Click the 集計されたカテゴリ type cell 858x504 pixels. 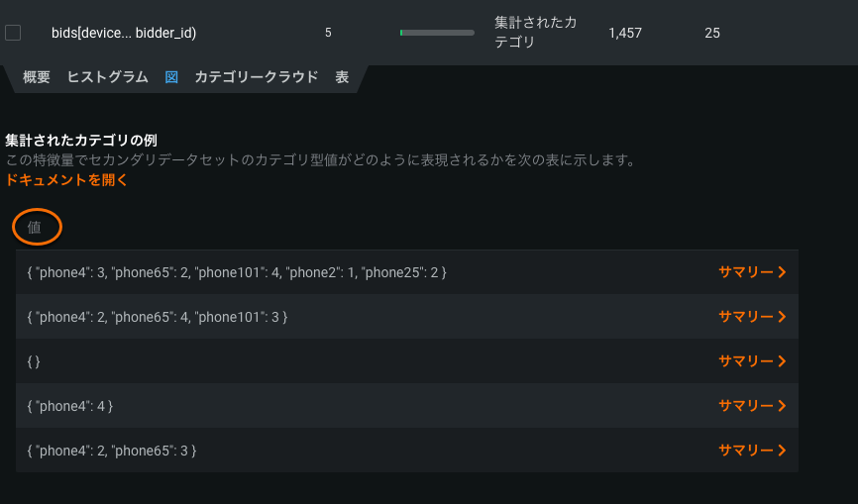[x=535, y=33]
